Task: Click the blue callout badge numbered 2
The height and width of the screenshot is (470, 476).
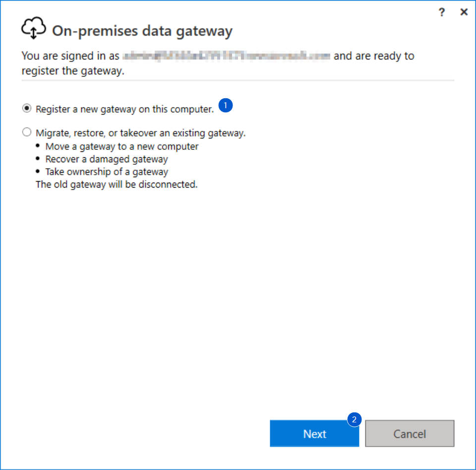Action: (x=354, y=419)
